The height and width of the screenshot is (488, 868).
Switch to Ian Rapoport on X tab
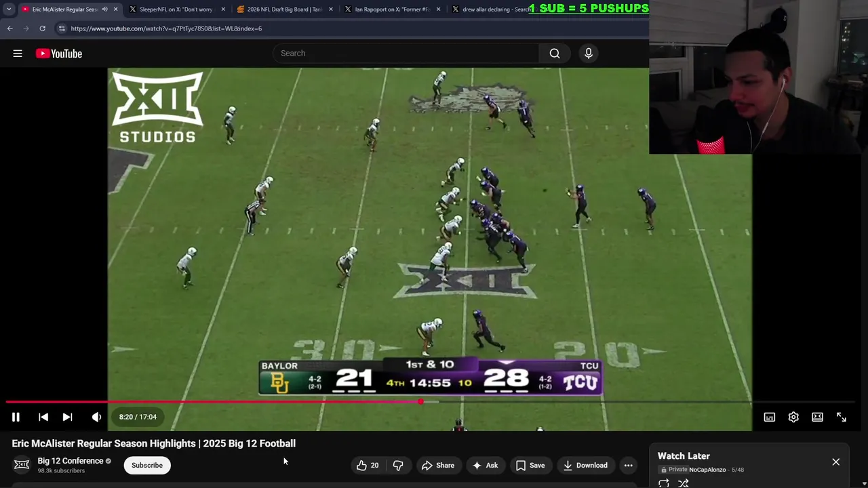392,9
